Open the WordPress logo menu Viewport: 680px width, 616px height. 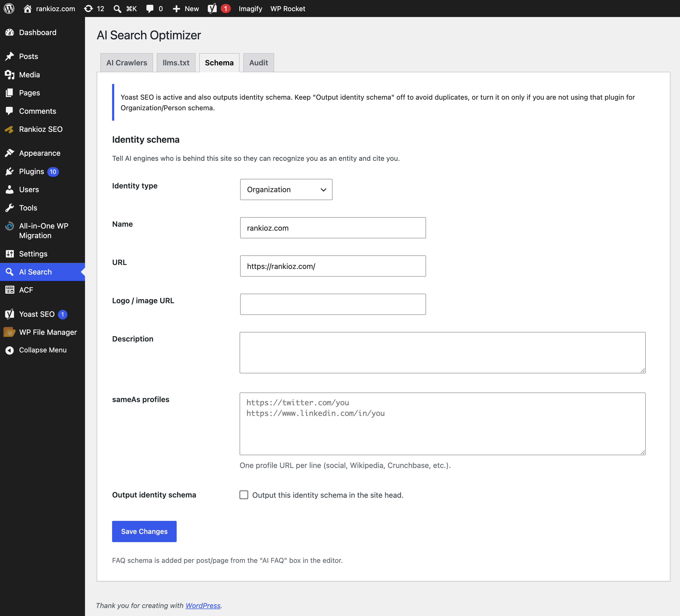point(9,9)
